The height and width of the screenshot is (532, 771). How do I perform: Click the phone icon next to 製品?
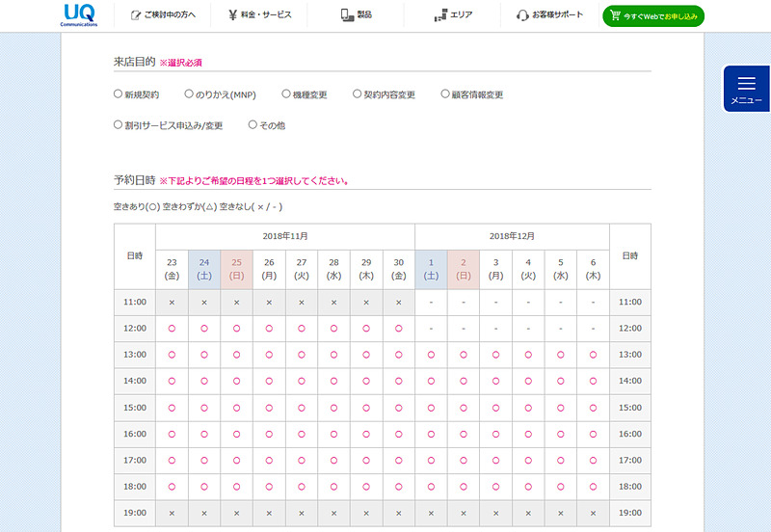pyautogui.click(x=347, y=15)
